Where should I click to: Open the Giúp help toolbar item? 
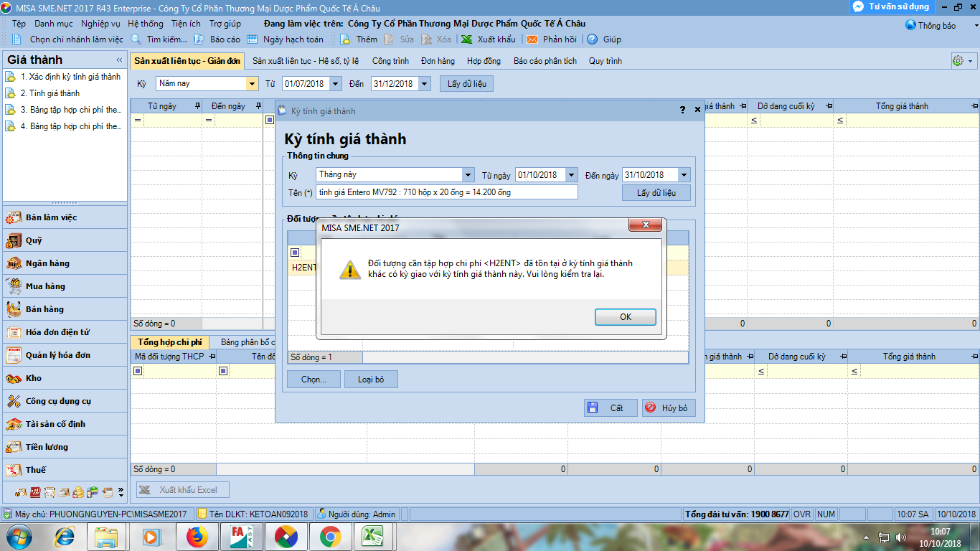point(605,39)
